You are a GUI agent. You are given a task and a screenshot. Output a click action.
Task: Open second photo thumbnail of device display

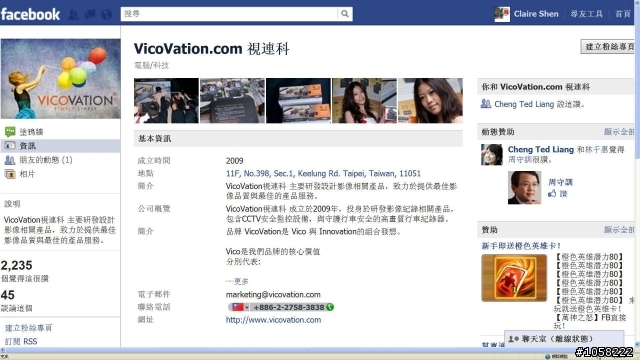pos(232,101)
